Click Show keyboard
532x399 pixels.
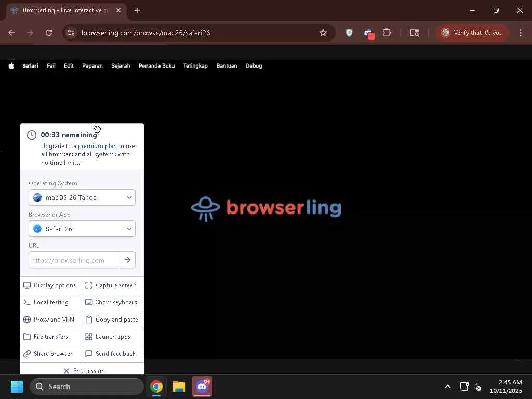tap(113, 302)
